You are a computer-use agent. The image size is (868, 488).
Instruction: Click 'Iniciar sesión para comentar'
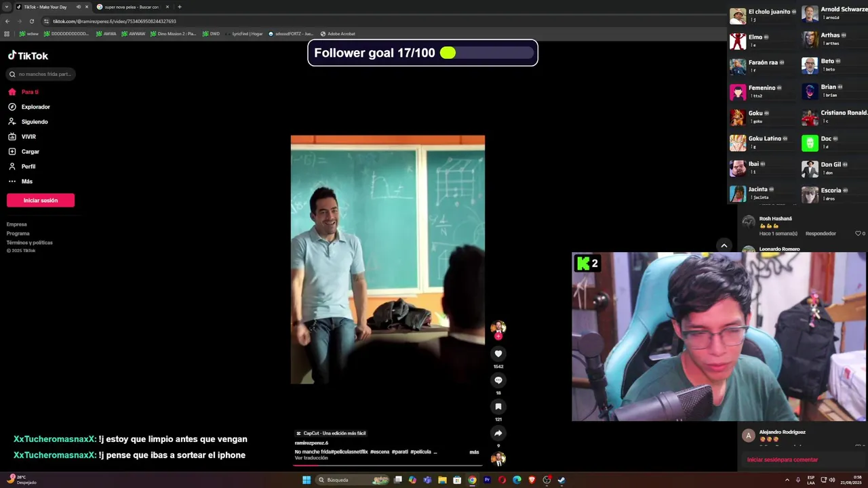point(783,460)
